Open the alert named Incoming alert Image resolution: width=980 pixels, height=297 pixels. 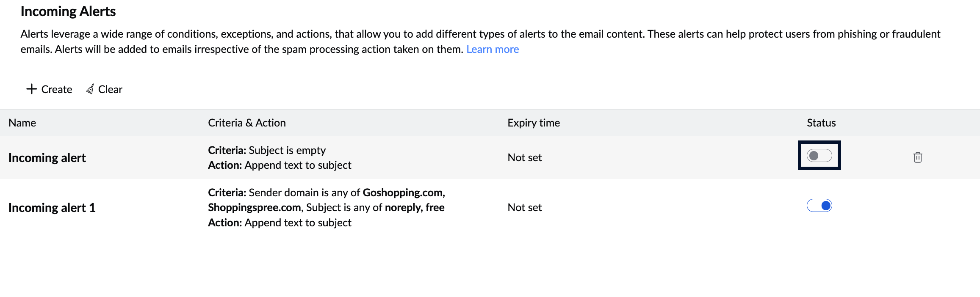(x=47, y=158)
